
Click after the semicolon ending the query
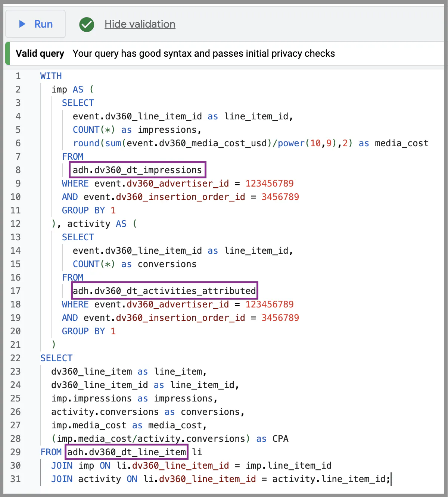point(391,479)
